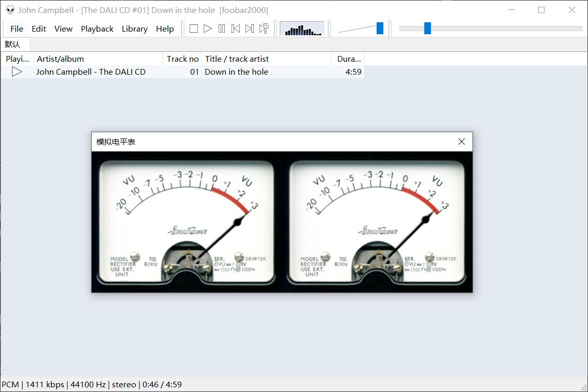Open the View menu
Screen dimensions: 588x392
coord(63,29)
